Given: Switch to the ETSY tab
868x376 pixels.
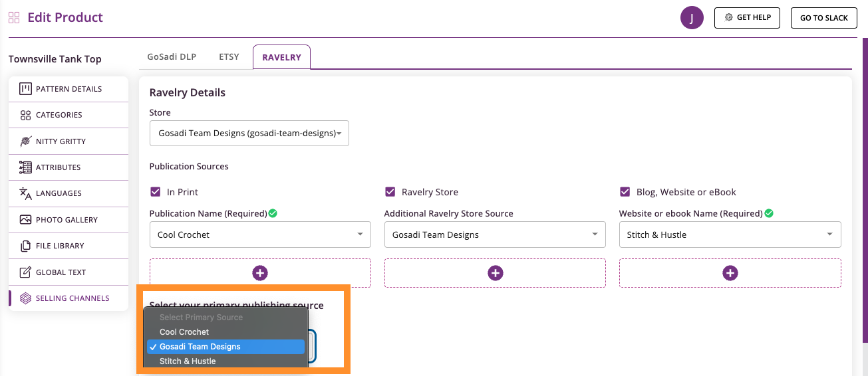Looking at the screenshot, I should click(229, 57).
